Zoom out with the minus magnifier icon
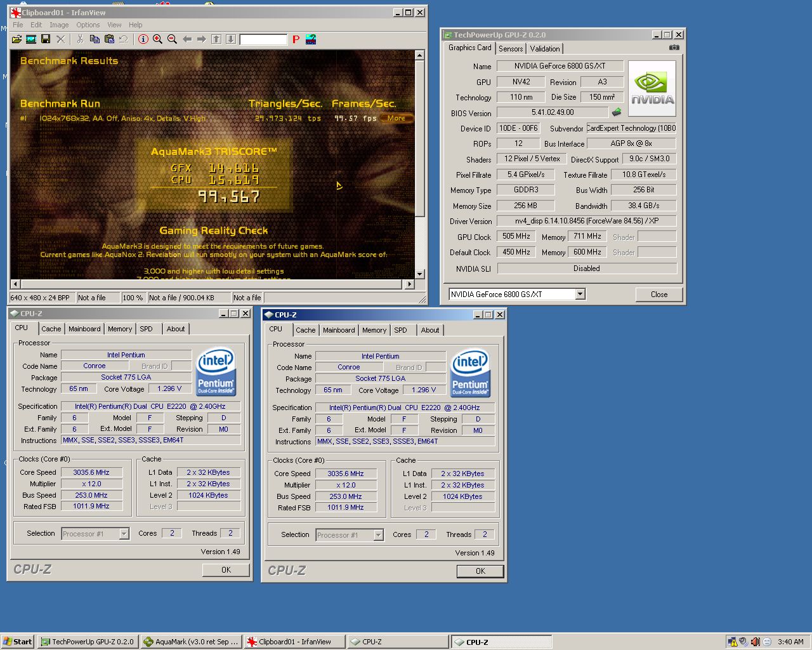Image resolution: width=812 pixels, height=650 pixels. click(x=172, y=39)
